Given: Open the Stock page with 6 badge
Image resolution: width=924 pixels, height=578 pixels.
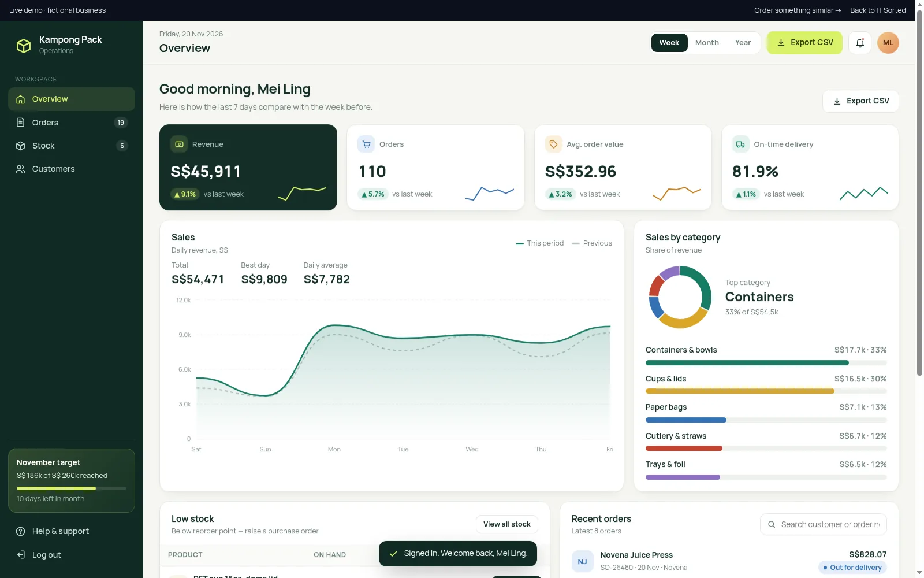Looking at the screenshot, I should (x=72, y=146).
